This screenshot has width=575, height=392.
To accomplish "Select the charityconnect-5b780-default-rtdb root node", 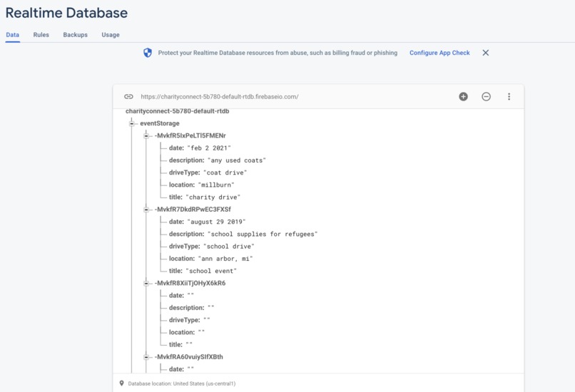I will tap(177, 111).
